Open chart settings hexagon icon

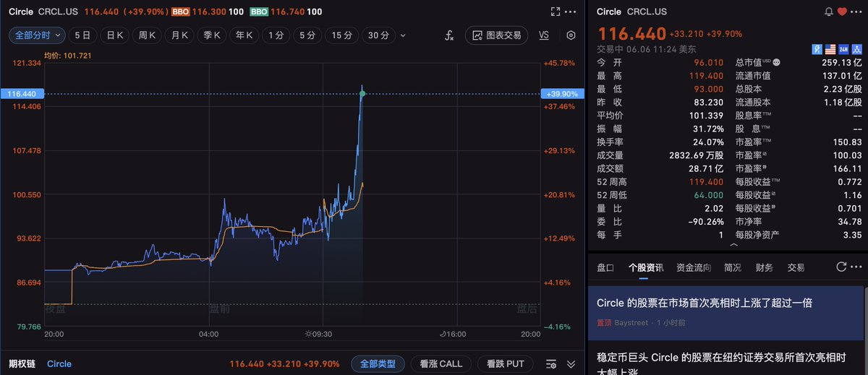point(571,35)
